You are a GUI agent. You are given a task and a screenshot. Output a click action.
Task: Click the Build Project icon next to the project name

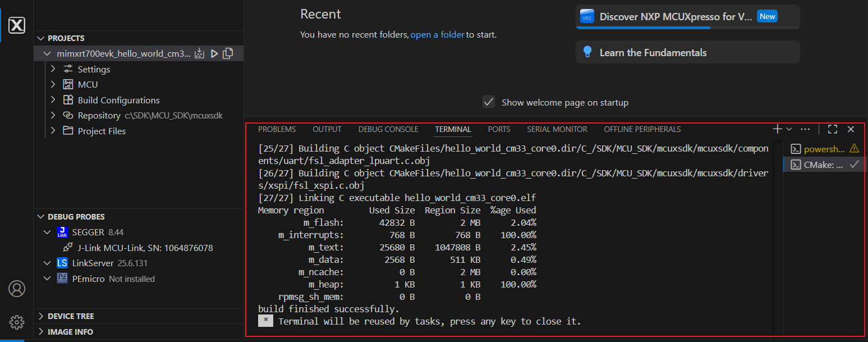[x=200, y=54]
